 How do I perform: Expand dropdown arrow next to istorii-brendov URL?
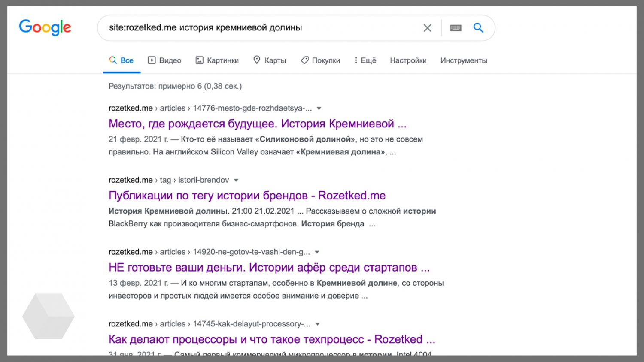tap(236, 180)
